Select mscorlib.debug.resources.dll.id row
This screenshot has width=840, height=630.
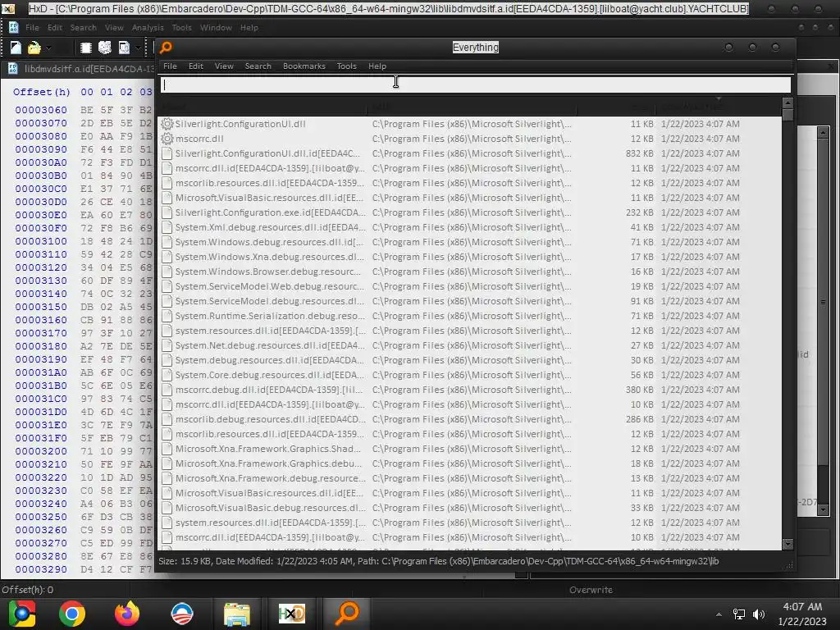coord(470,419)
